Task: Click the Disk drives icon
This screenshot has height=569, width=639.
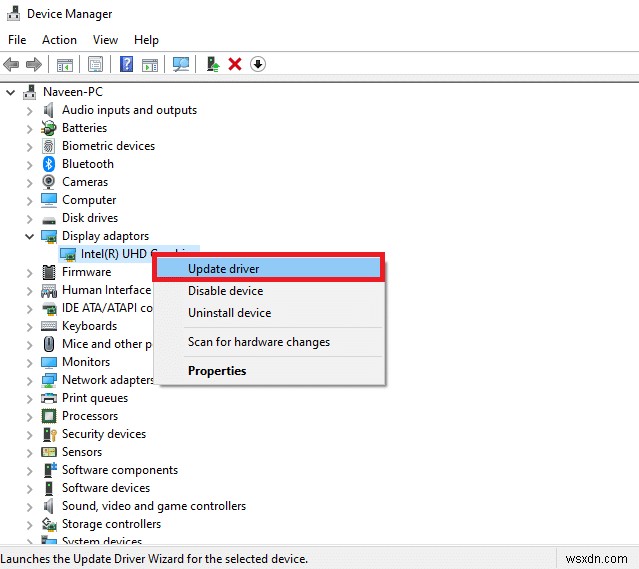Action: (x=49, y=220)
